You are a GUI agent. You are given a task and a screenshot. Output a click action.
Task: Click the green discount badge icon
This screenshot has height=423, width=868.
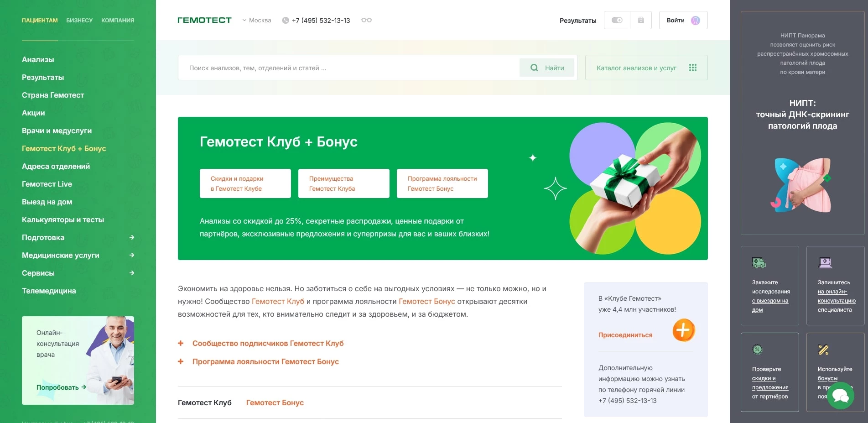click(x=757, y=350)
